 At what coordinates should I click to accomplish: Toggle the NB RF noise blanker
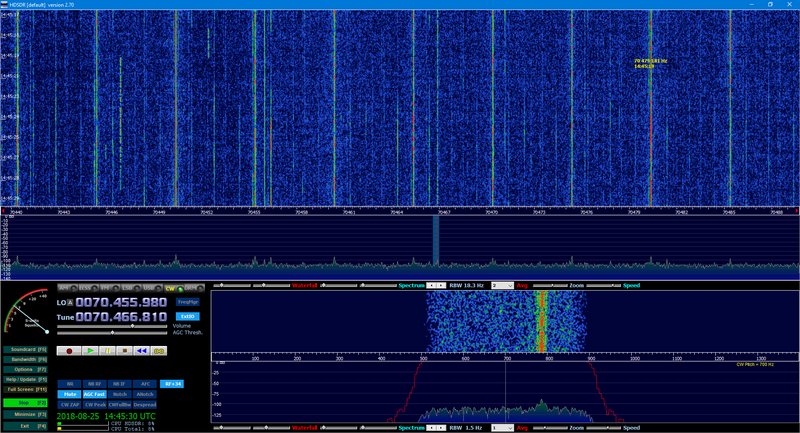(x=94, y=384)
